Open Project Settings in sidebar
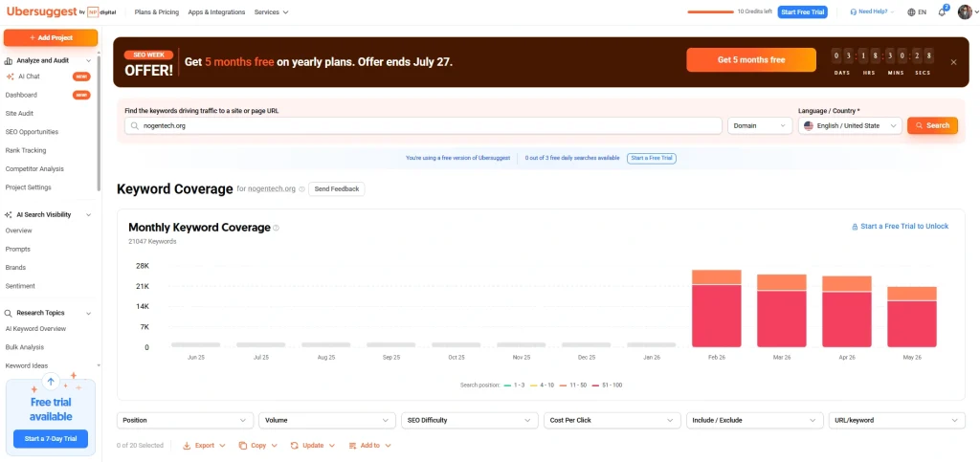 (x=28, y=187)
